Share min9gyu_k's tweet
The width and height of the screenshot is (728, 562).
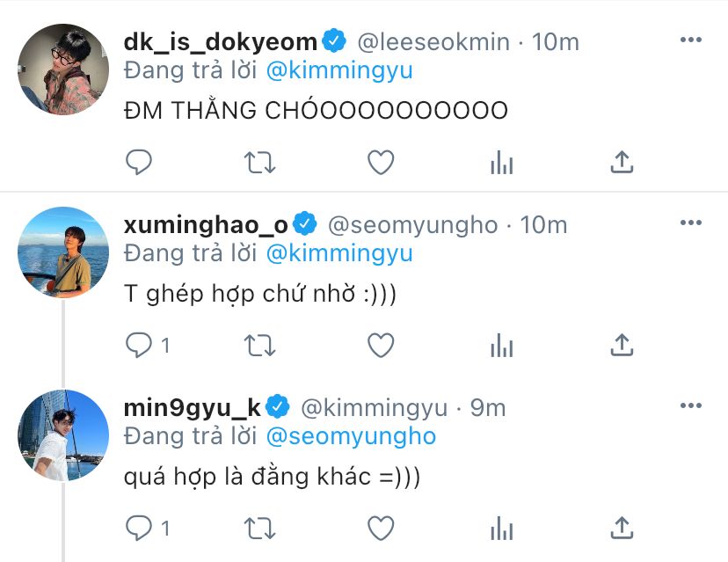(x=622, y=529)
